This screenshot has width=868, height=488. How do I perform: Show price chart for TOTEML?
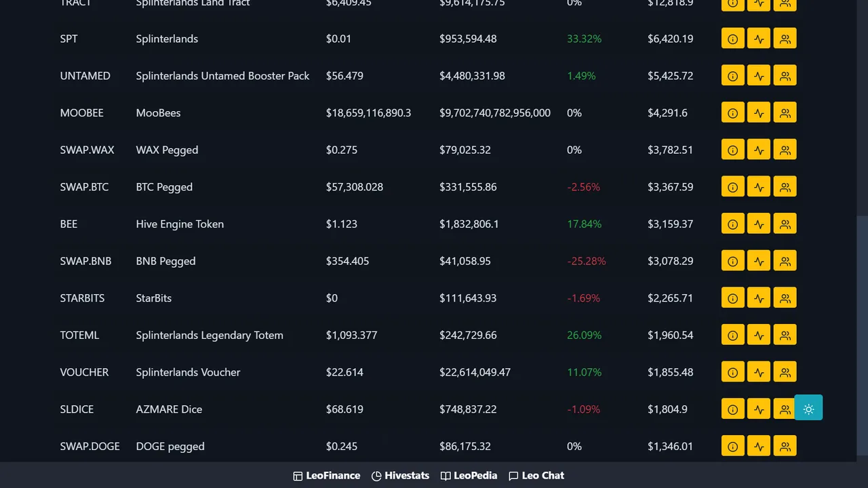click(759, 335)
